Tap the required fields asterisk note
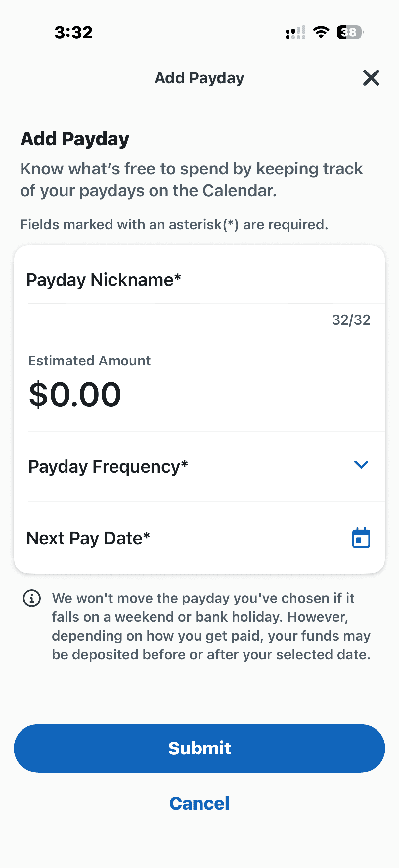 (174, 224)
